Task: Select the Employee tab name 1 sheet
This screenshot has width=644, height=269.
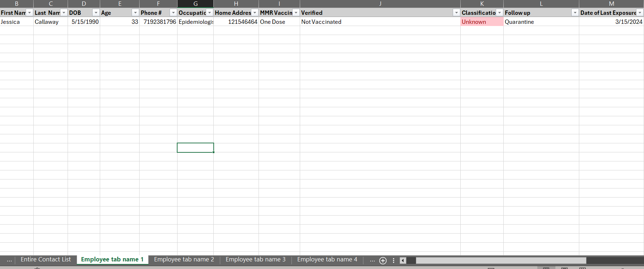Action: coord(112,260)
